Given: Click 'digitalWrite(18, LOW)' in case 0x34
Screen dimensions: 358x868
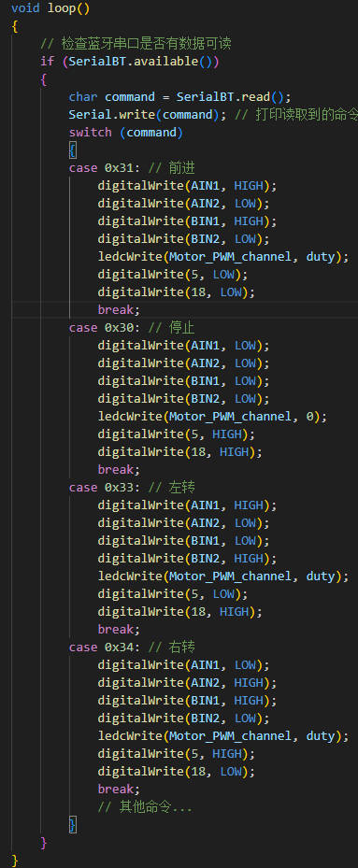Looking at the screenshot, I should click(177, 771).
